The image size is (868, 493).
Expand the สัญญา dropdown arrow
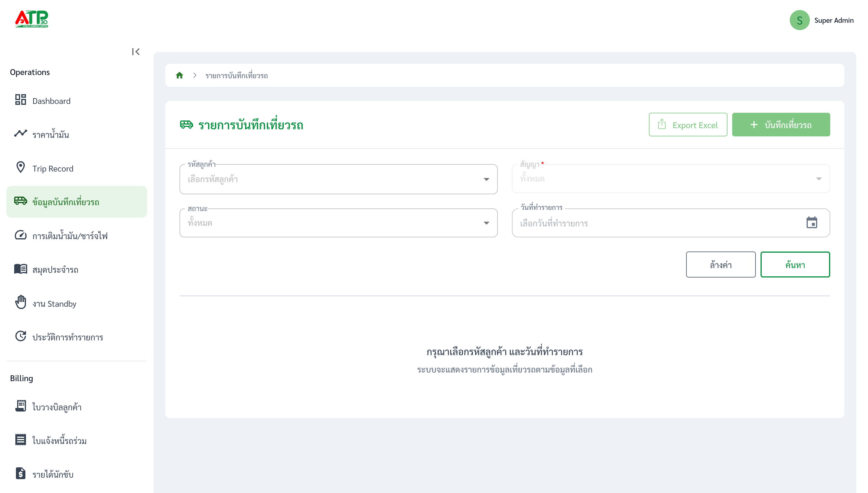819,179
